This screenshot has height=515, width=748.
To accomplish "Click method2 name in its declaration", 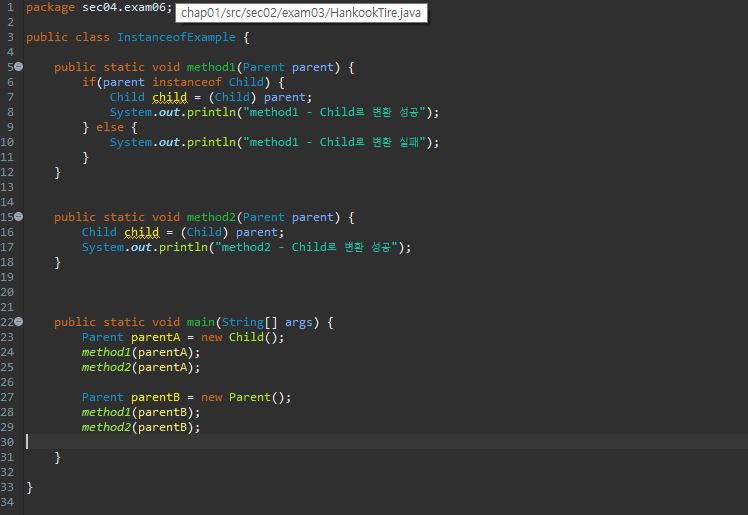I will tap(211, 217).
